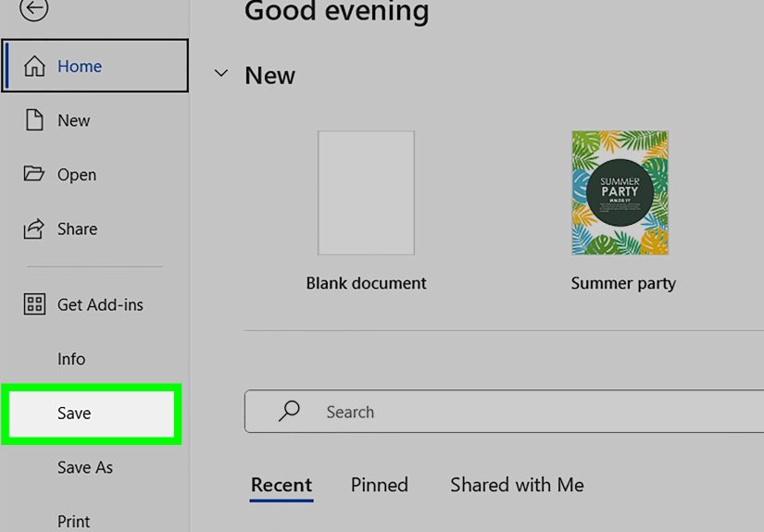Click the Get Add-ins grid icon
Image resolution: width=764 pixels, height=532 pixels.
tap(34, 304)
